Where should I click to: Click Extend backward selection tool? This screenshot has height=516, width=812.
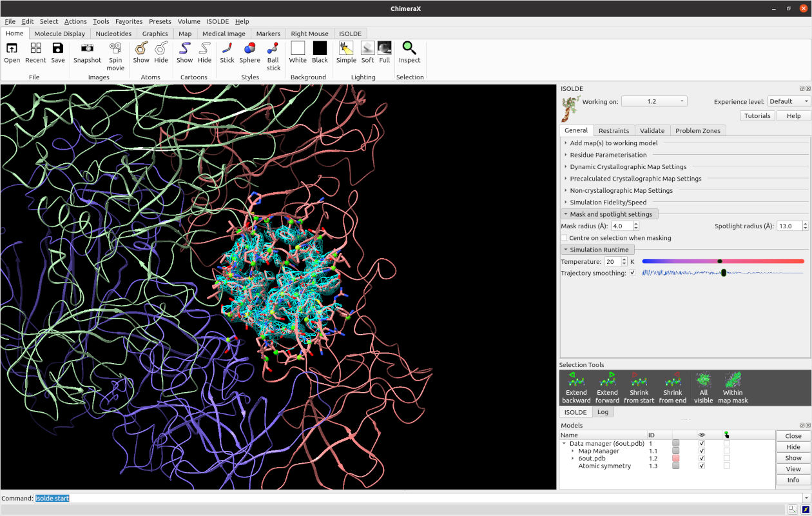(576, 388)
